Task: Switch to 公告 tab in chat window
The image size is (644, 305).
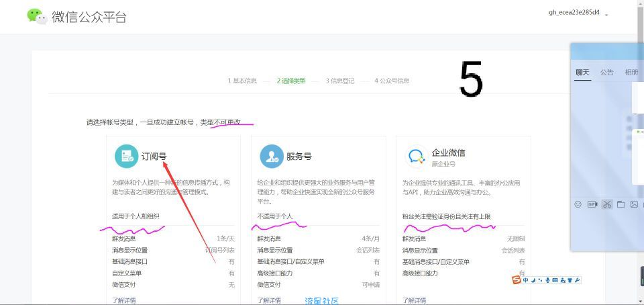Action: (606, 73)
